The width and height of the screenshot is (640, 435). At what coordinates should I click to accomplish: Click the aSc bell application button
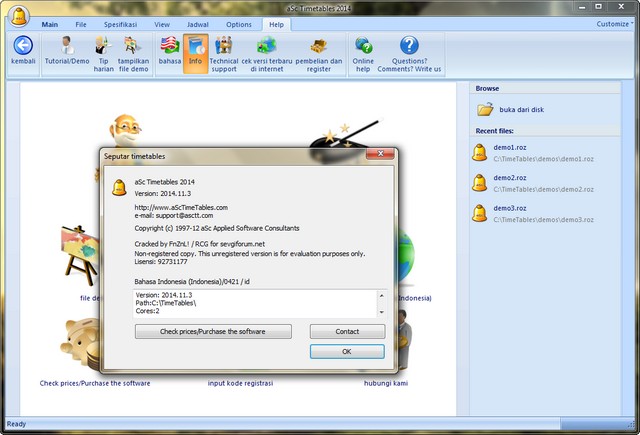pyautogui.click(x=19, y=16)
